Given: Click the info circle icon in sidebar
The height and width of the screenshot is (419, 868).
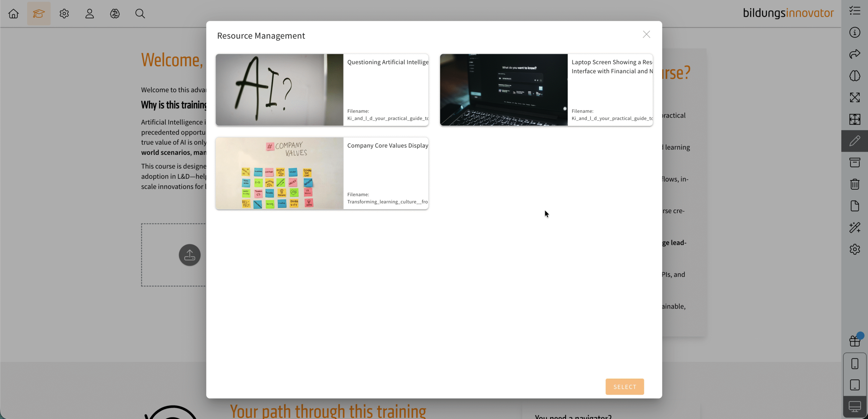Looking at the screenshot, I should click(854, 33).
